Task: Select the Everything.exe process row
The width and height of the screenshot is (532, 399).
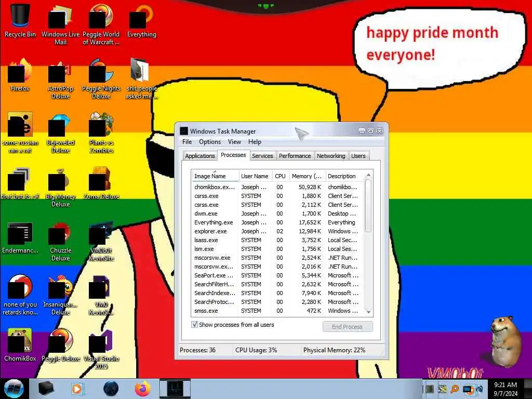Action: coord(277,222)
